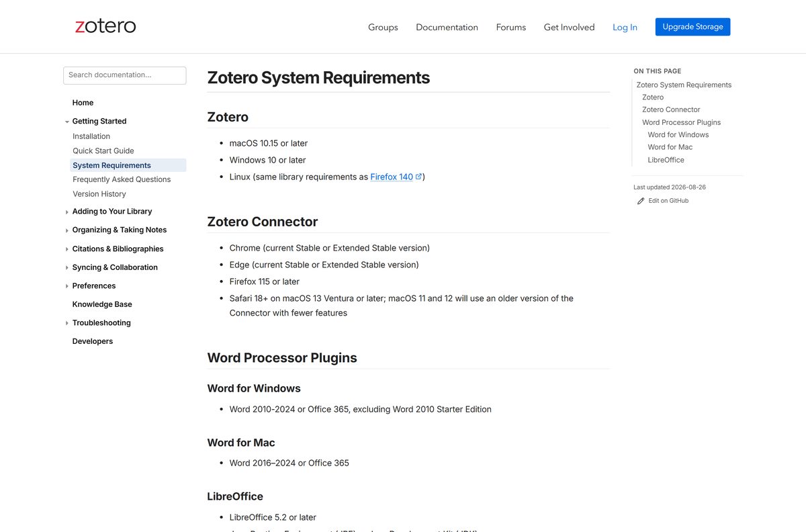Click the LibreOffice subheading in content
Image resolution: width=806 pixels, height=532 pixels.
(x=235, y=496)
